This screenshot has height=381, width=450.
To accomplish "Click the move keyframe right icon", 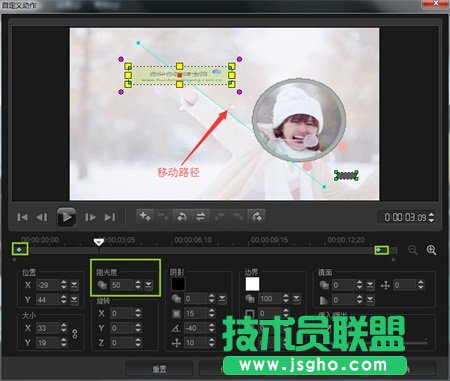I will tap(238, 216).
